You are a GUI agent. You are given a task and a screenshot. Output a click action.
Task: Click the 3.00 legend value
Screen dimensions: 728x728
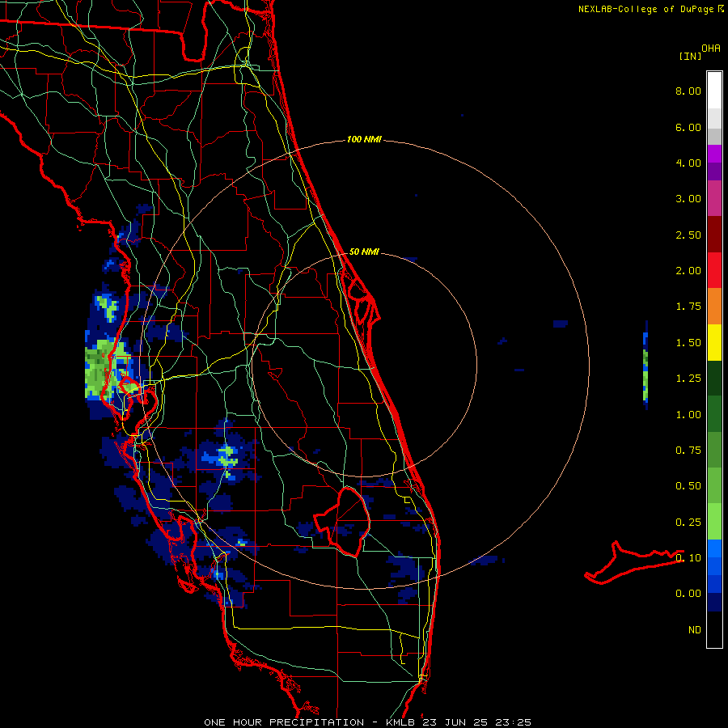(x=688, y=199)
